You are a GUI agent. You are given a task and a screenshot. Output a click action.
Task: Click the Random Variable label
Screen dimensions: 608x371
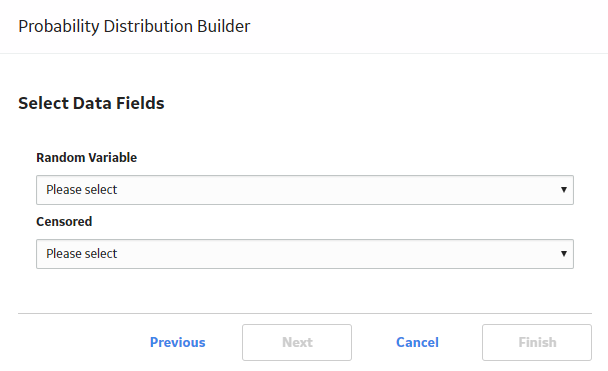coord(86,157)
